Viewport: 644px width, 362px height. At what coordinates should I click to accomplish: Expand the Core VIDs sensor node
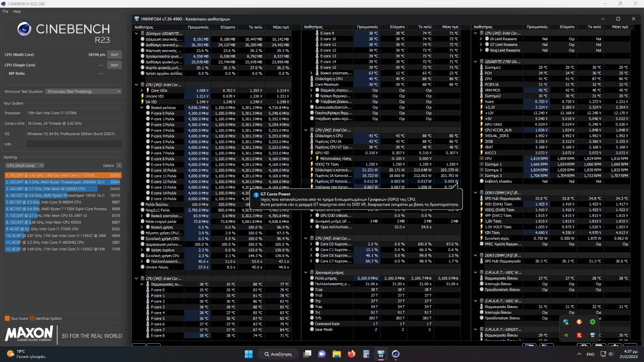[142, 90]
